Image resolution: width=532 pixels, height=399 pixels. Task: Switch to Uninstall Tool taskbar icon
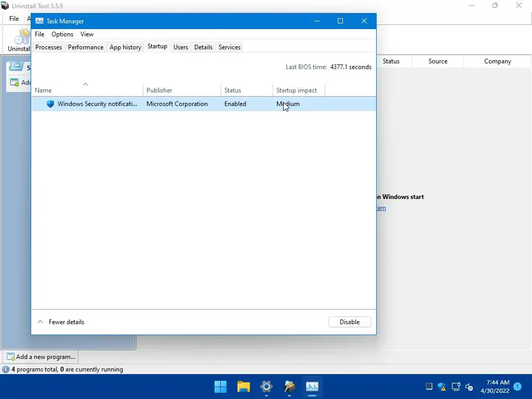point(289,387)
